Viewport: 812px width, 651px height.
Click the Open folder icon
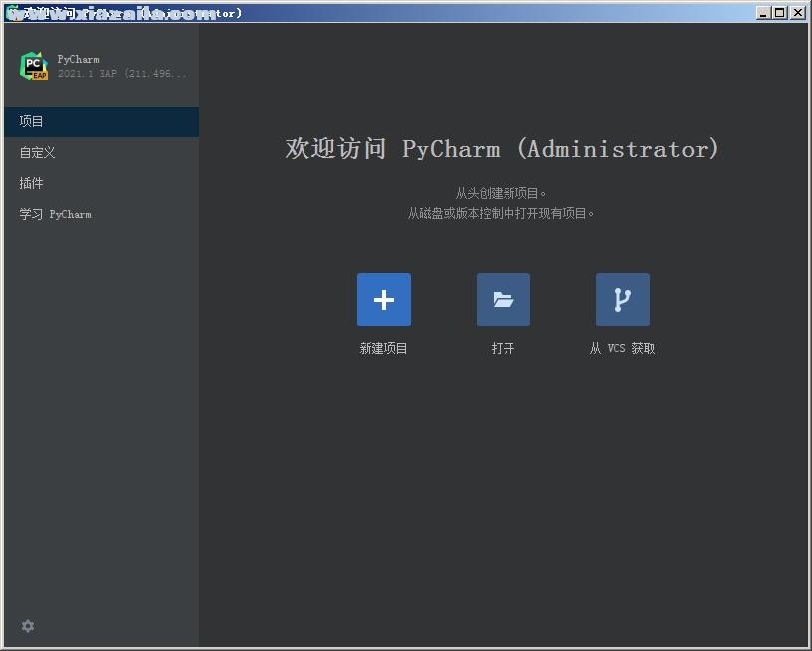[503, 300]
